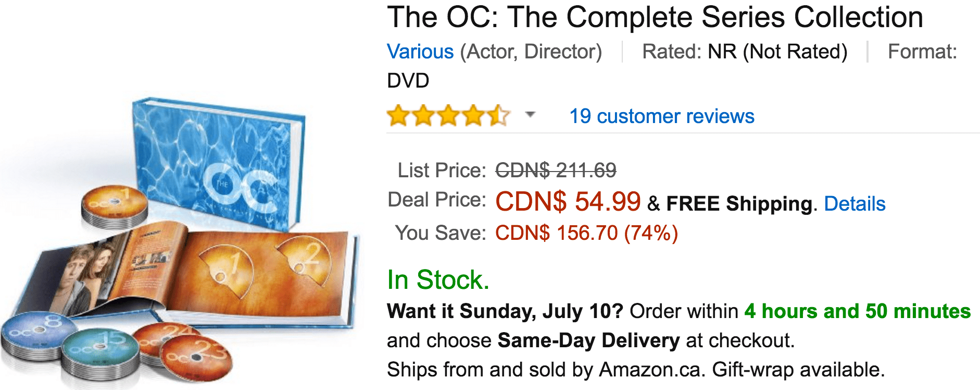This screenshot has width=980, height=390.
Task: Click the teal disc stack labeled 15
Action: [100, 355]
